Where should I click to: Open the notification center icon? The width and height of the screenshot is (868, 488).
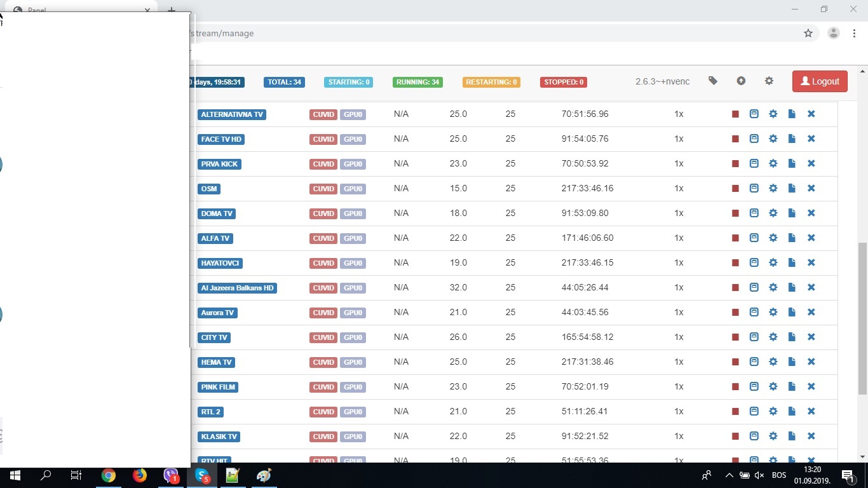pos(847,475)
